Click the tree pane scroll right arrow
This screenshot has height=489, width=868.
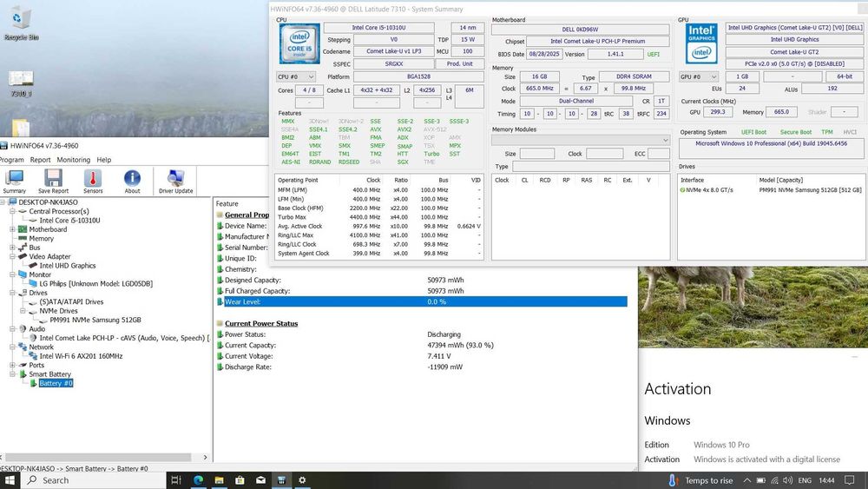coord(206,458)
